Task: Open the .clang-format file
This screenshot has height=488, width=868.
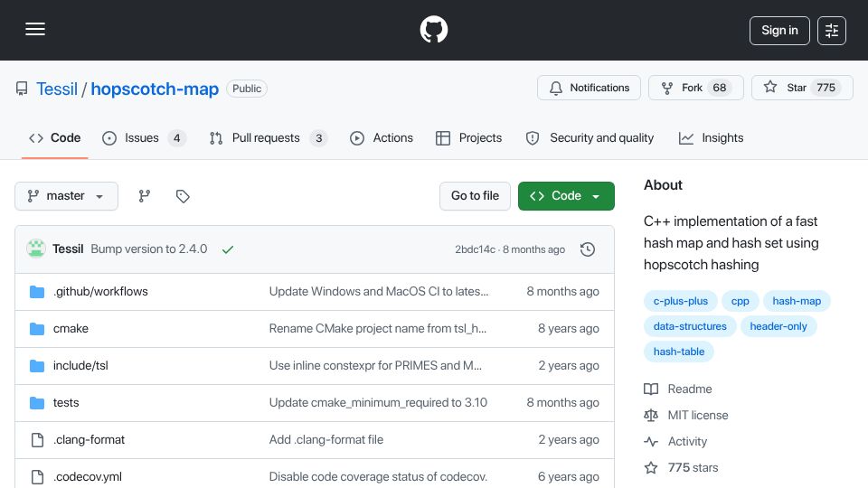Action: [x=90, y=440]
